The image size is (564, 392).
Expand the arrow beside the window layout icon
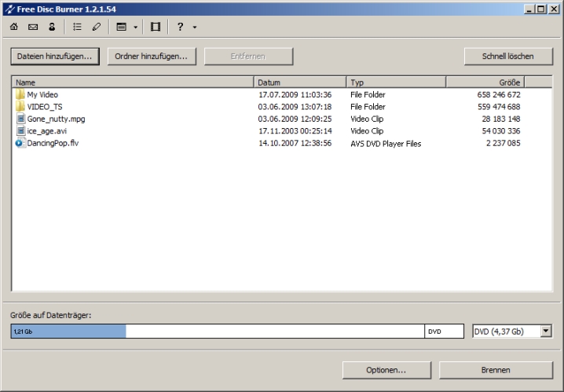click(x=135, y=27)
